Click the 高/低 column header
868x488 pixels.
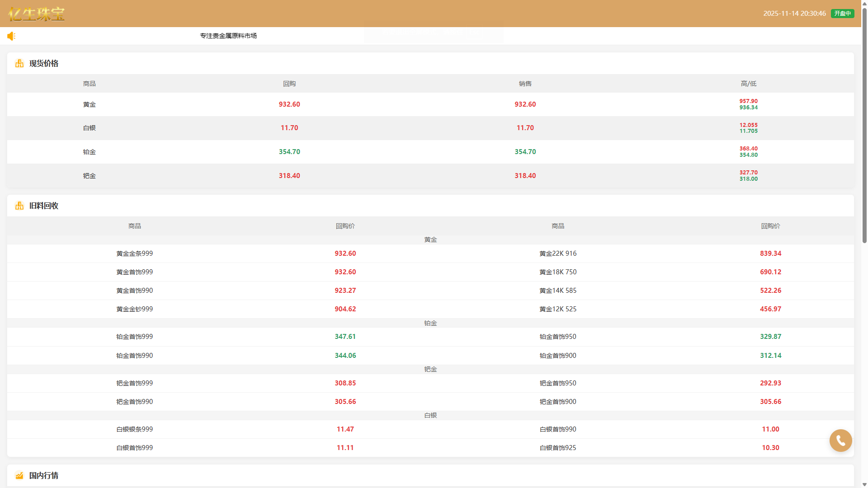(x=748, y=84)
